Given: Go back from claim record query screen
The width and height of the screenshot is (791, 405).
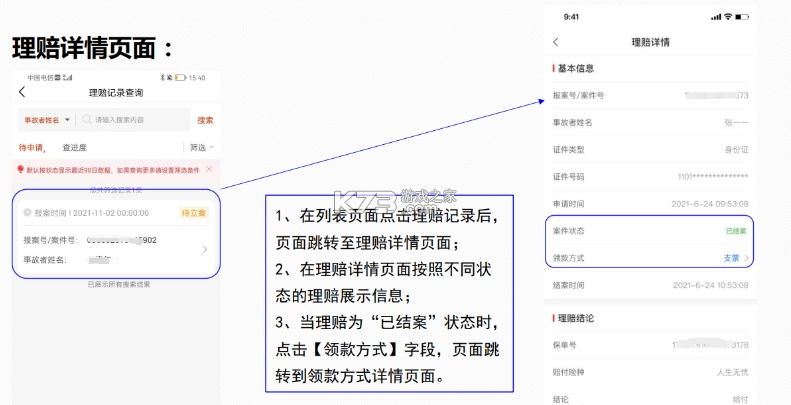Looking at the screenshot, I should [22, 92].
